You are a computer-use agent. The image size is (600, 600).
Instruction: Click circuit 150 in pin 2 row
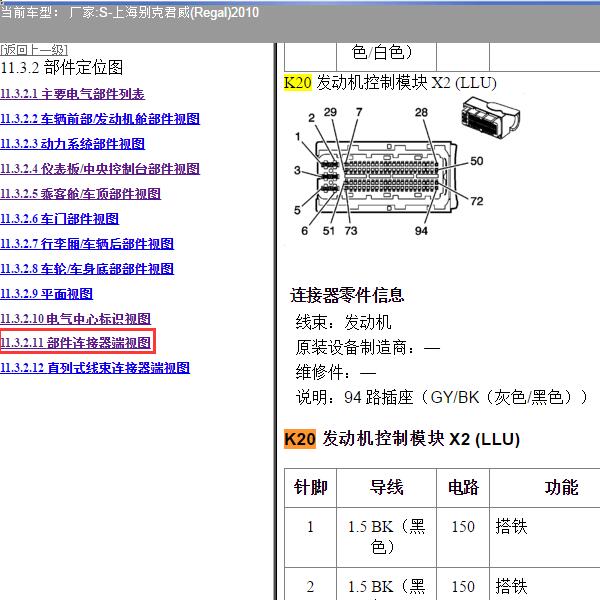(x=463, y=587)
